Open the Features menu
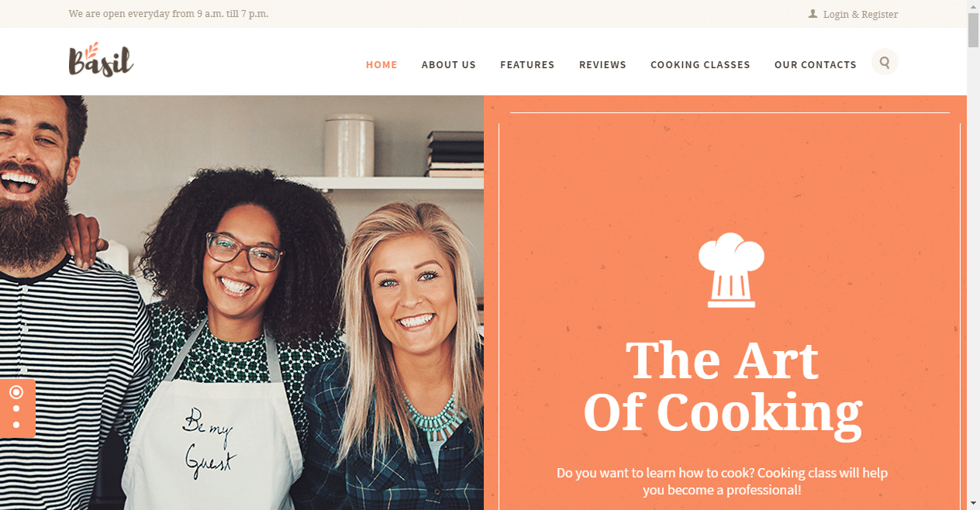 [527, 65]
